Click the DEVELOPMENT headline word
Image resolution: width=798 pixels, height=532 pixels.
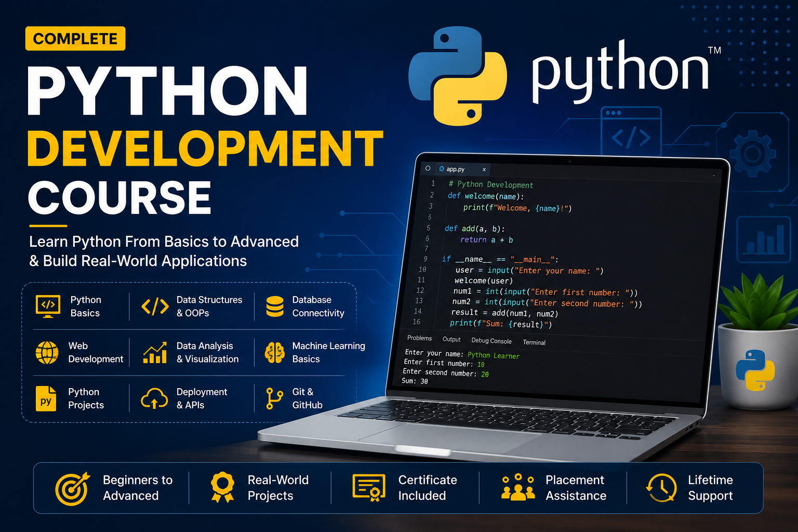[205, 149]
